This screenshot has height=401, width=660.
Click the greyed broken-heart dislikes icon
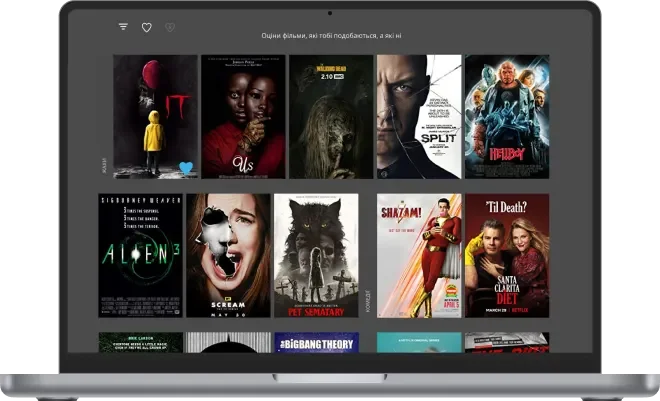tap(170, 27)
